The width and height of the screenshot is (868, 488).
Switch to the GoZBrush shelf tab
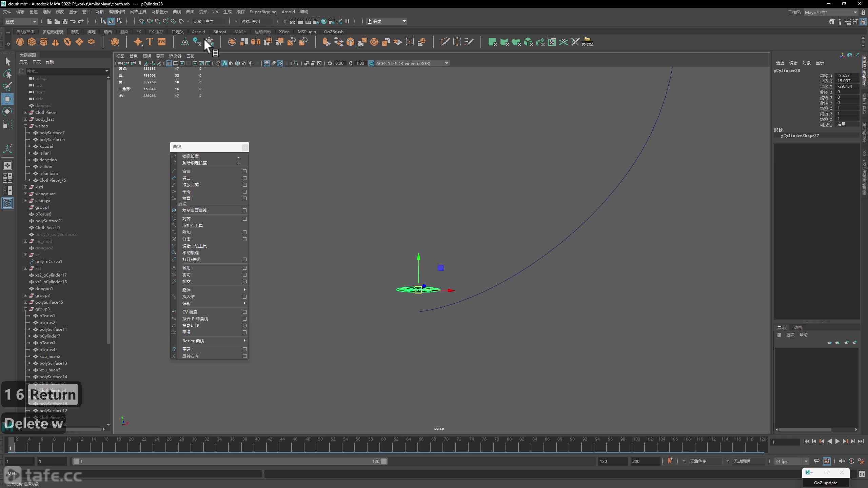pyautogui.click(x=334, y=32)
